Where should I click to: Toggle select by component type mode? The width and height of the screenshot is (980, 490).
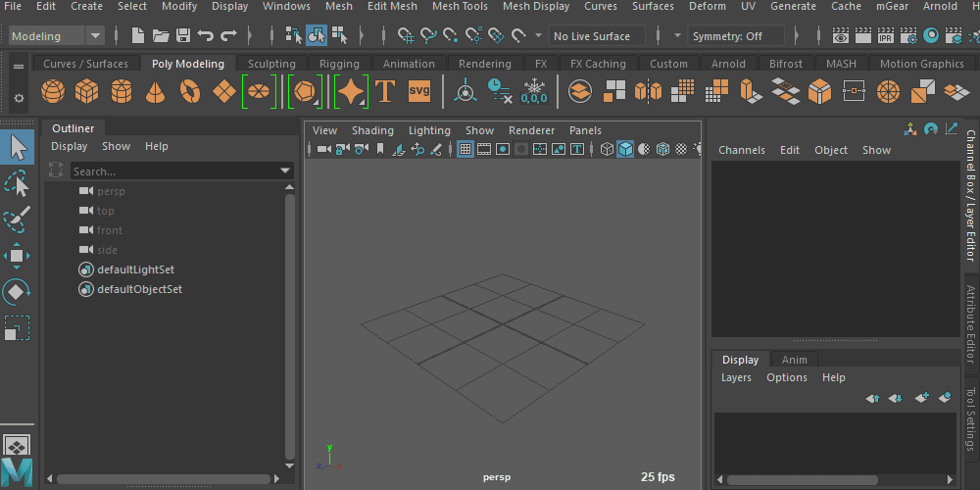click(x=339, y=36)
